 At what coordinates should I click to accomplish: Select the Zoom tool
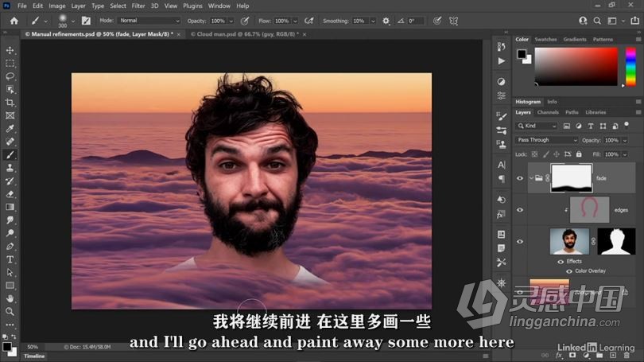(10, 311)
